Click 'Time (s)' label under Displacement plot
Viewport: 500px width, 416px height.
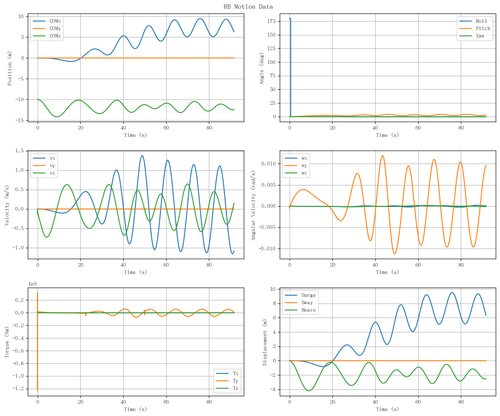point(388,409)
